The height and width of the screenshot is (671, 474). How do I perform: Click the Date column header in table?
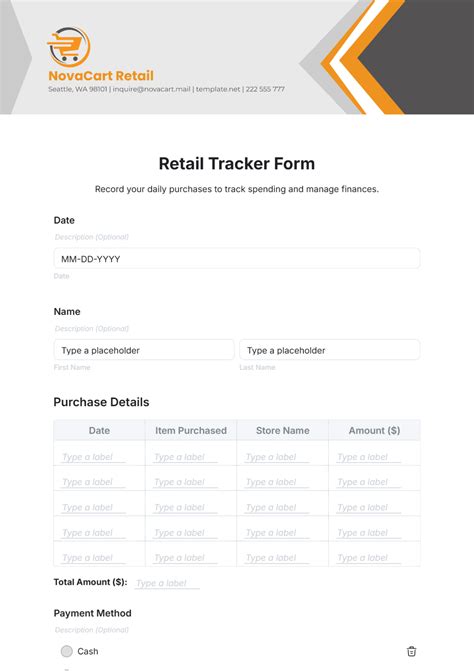(x=99, y=431)
